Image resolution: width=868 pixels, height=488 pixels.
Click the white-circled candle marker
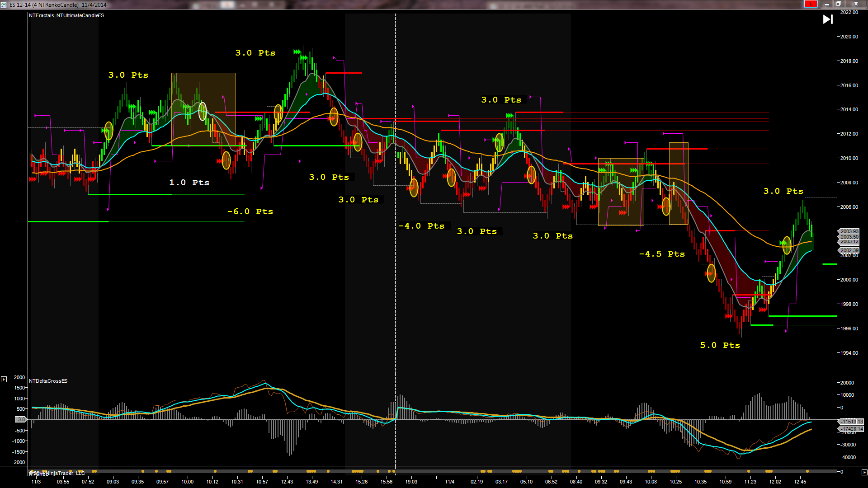203,111
